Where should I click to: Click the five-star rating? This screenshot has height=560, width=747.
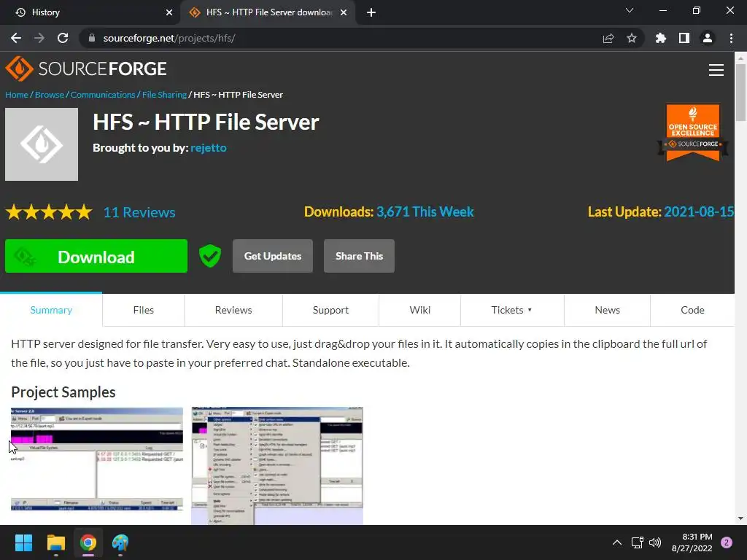(49, 212)
